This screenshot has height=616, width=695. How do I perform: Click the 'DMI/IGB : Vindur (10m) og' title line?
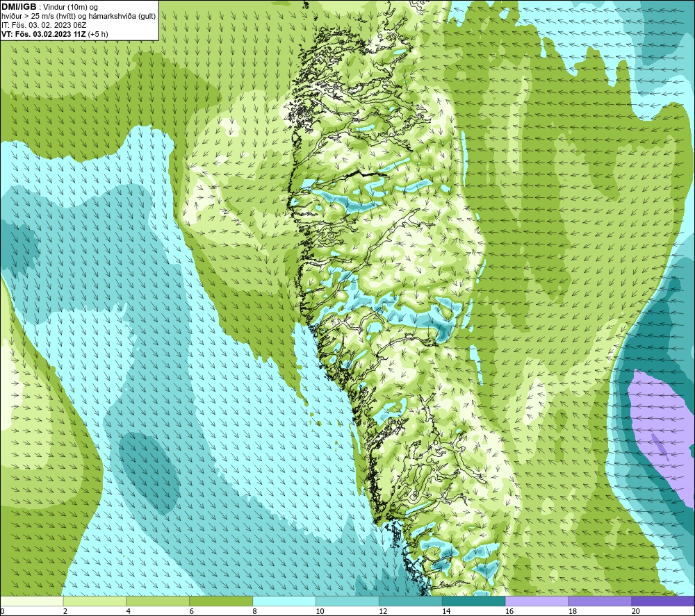pos(49,7)
